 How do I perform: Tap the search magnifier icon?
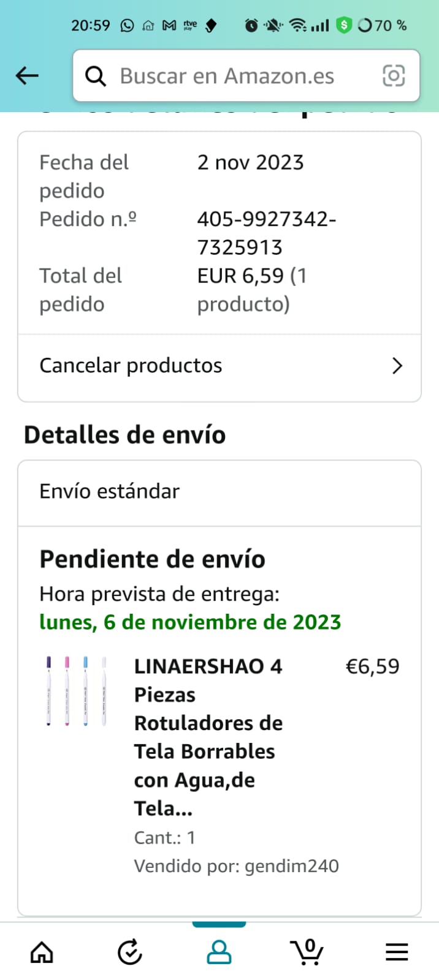95,76
